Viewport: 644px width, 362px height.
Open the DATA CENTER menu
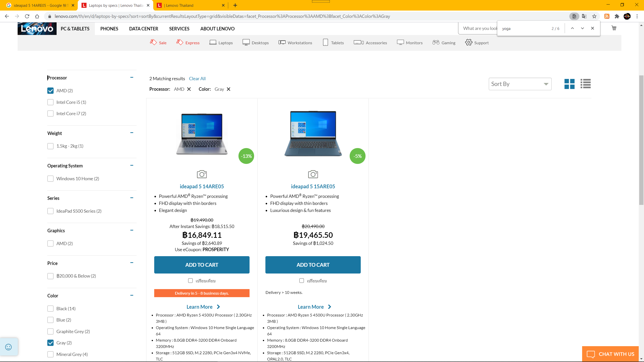click(144, 29)
